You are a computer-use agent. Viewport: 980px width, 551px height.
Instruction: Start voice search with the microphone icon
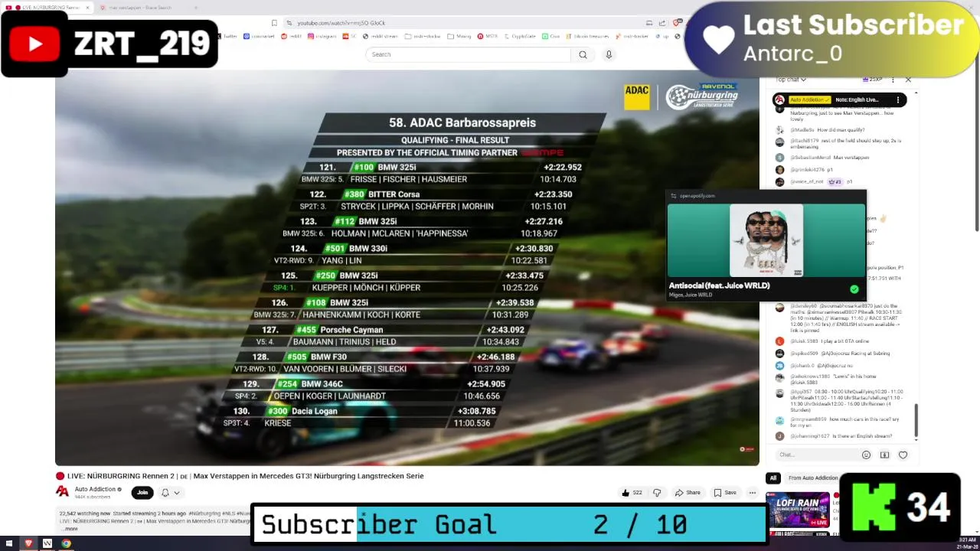[x=609, y=54]
